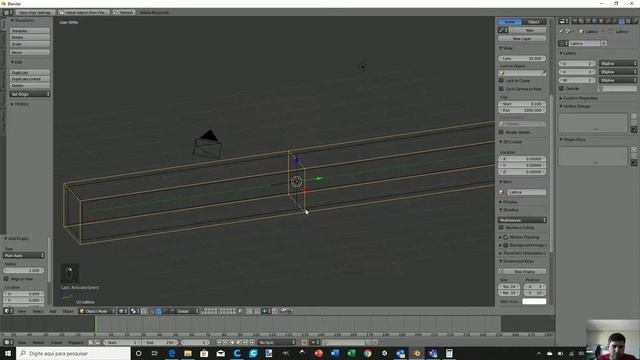Open the Set Origin dropdown
640x360 pixels.
(x=30, y=94)
